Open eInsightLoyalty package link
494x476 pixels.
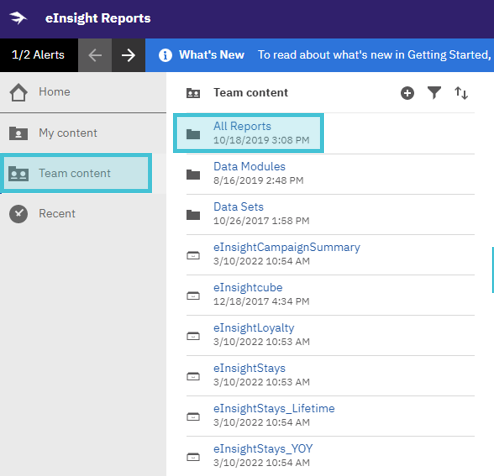[x=254, y=328]
